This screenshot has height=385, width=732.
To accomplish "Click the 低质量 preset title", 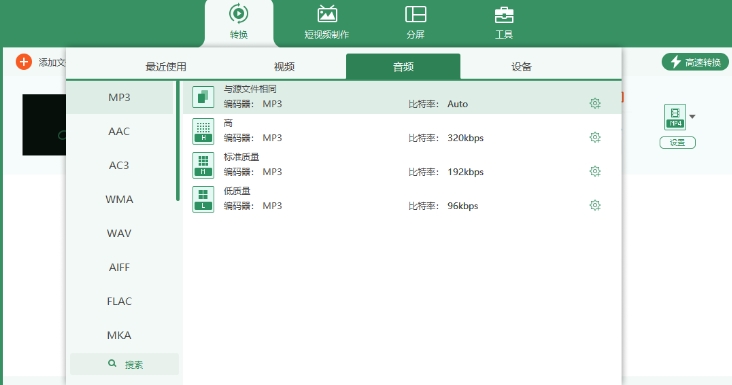I will (237, 191).
